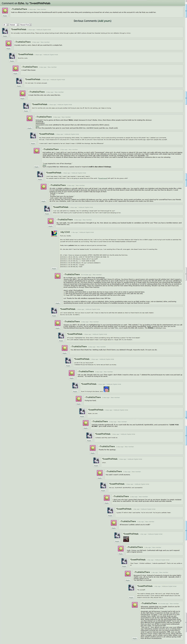Click TruthIsOutThere's avatar beside the 'Thanks for the apology.' comment
The width and height of the screenshot is (187, 644).
pos(93,448)
